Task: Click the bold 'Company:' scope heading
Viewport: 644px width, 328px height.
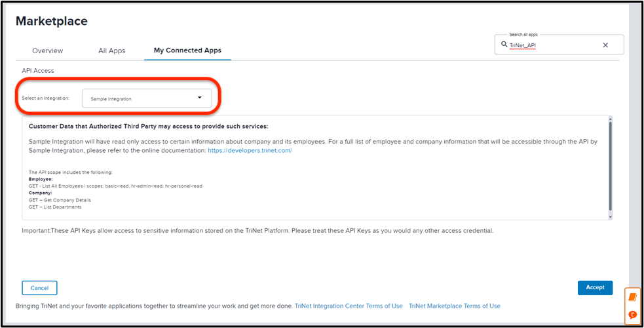Action: [x=40, y=193]
